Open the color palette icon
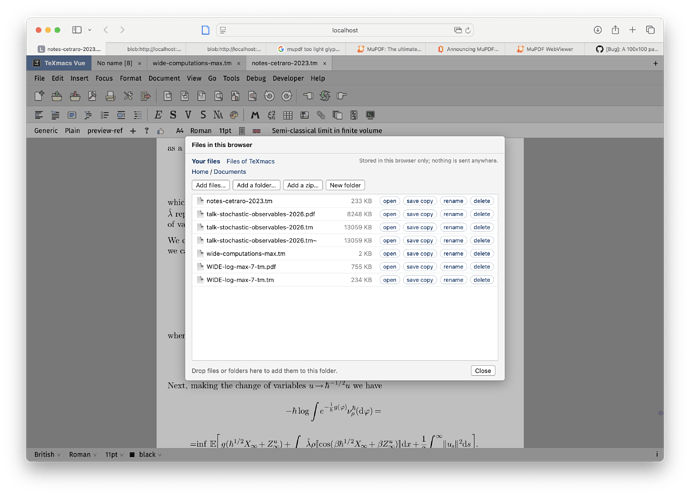 click(x=234, y=115)
